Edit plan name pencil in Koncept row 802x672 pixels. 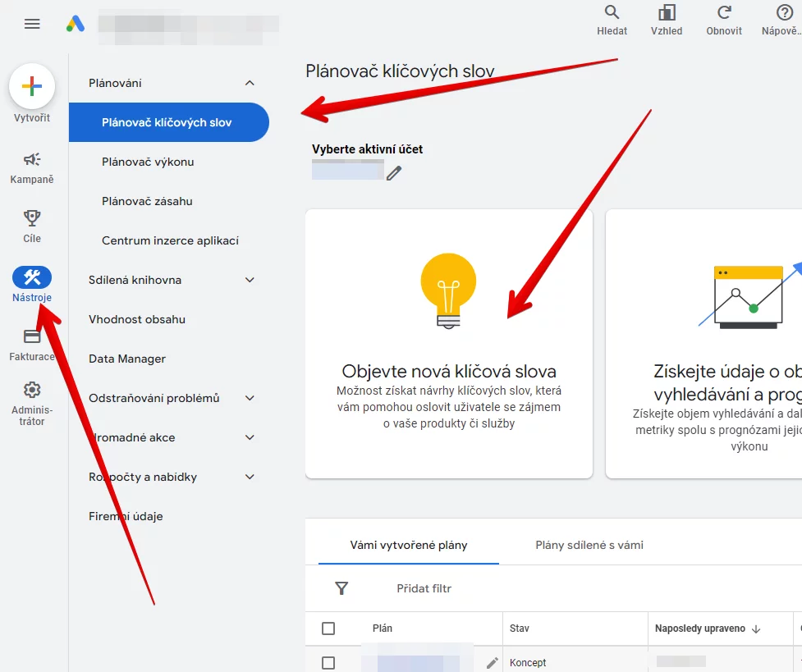click(x=492, y=663)
